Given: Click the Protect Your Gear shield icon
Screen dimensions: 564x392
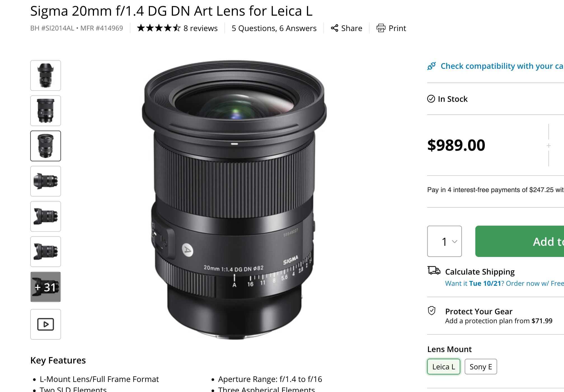Looking at the screenshot, I should click(432, 311).
